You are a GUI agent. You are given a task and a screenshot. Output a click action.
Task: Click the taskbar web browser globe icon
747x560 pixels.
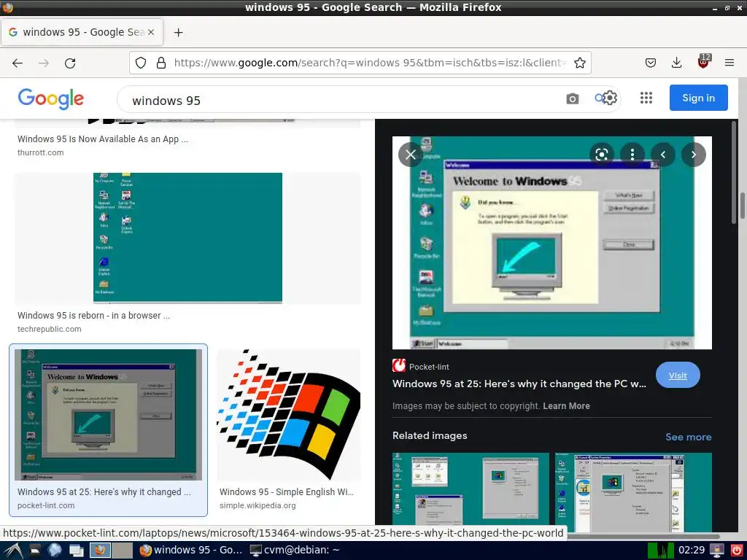pos(55,550)
